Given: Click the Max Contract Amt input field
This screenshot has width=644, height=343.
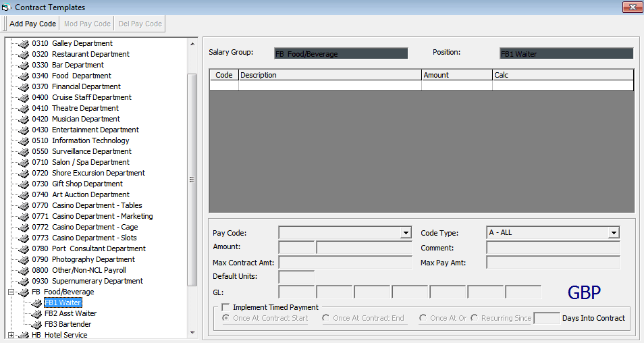Looking at the screenshot, I should coord(346,263).
